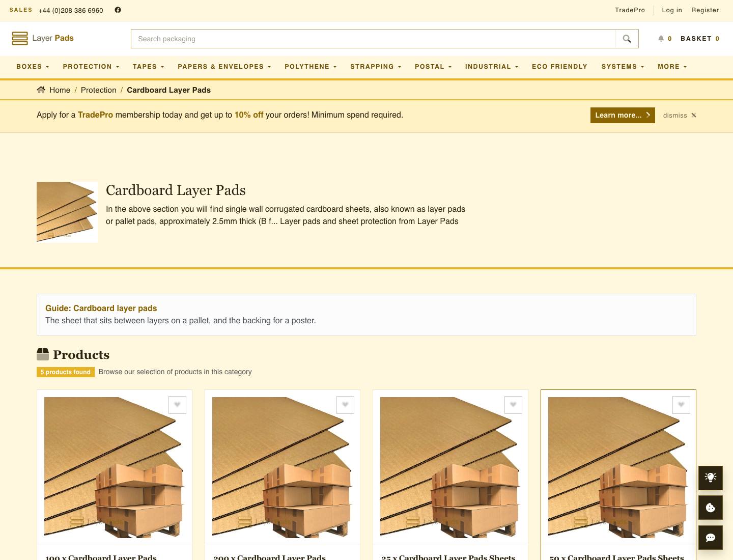Expand the Industrial menu
Image resolution: width=733 pixels, height=560 pixels.
point(492,67)
